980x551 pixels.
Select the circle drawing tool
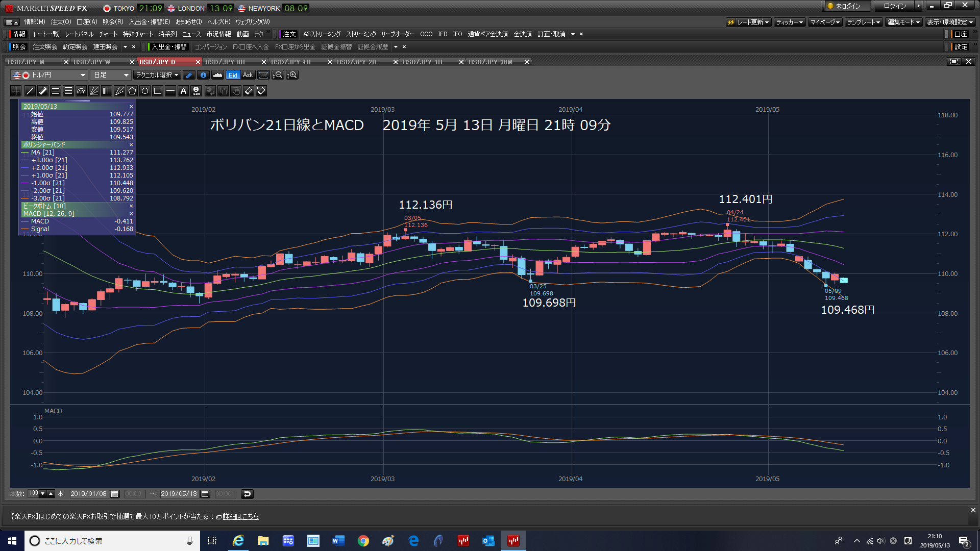click(145, 91)
